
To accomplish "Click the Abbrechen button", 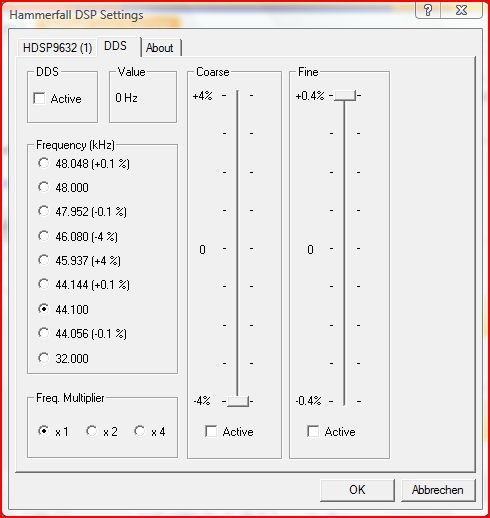I will click(x=438, y=490).
